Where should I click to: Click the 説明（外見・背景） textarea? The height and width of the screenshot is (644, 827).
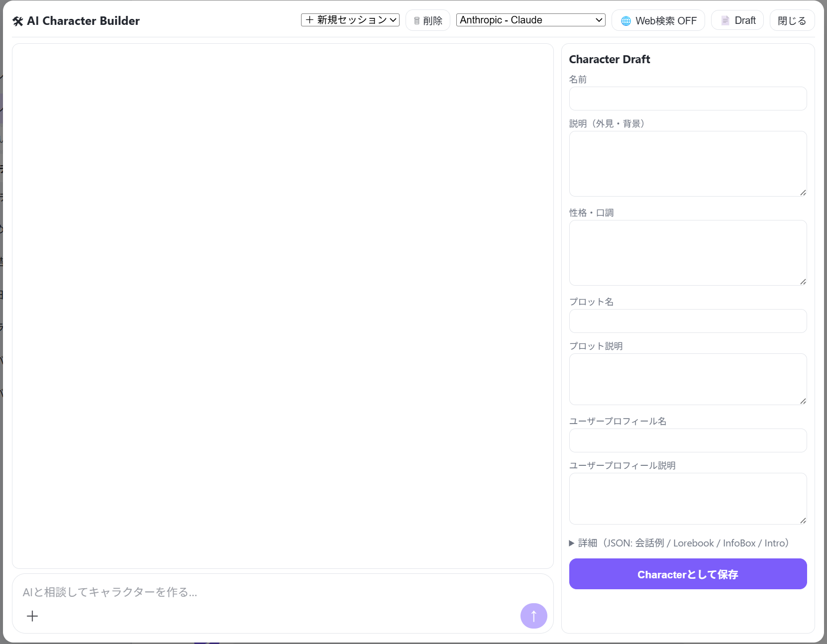[688, 164]
